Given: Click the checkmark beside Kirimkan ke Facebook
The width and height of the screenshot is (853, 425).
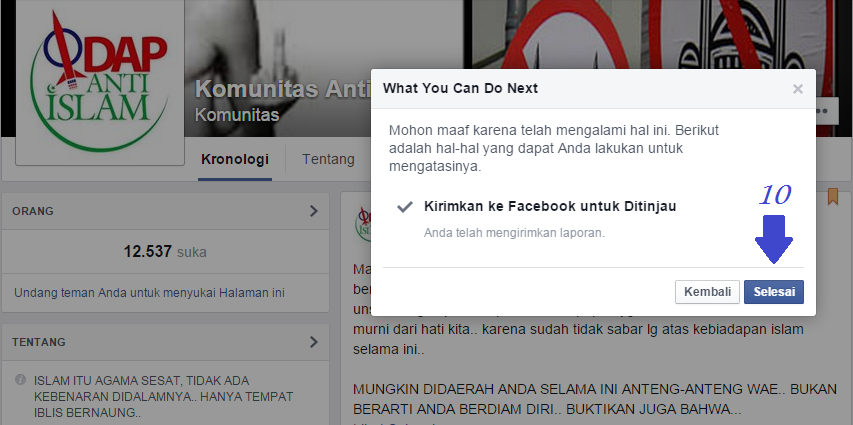Looking at the screenshot, I should pos(404,207).
